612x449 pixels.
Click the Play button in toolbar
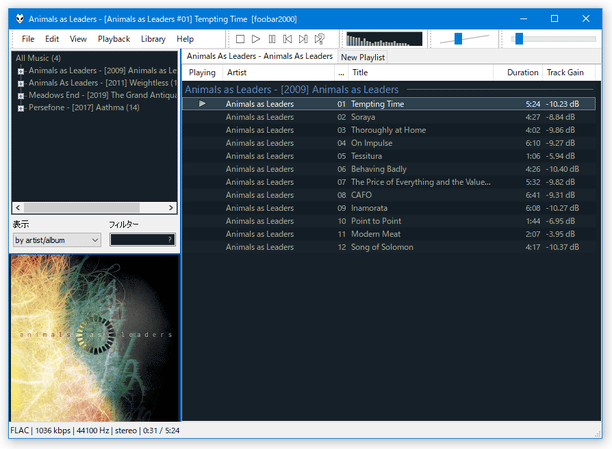pos(256,39)
